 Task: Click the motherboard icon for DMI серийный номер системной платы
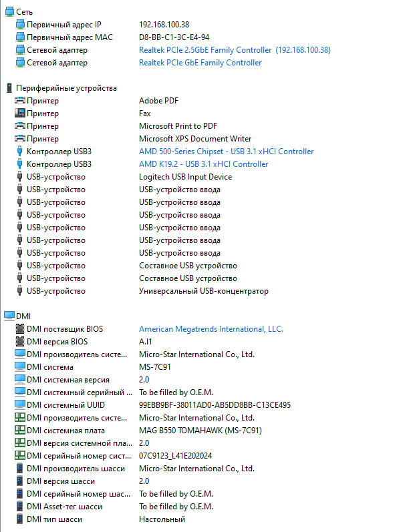[x=20, y=455]
